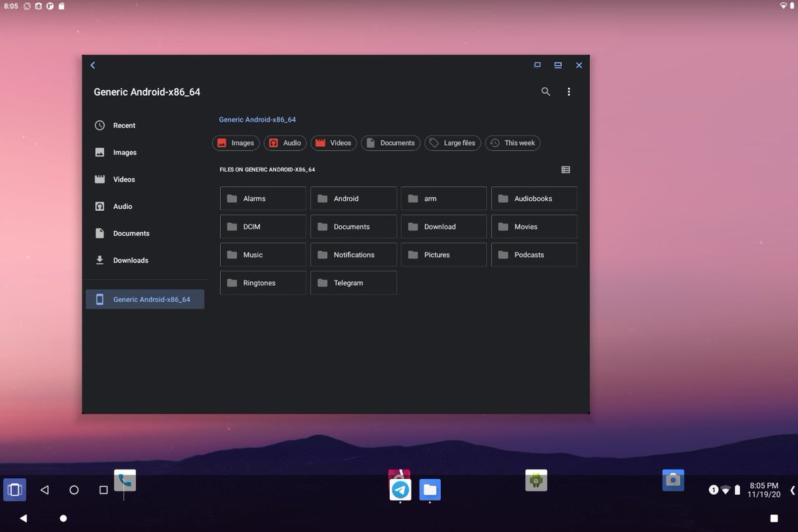Viewport: 798px width, 532px height.
Task: Open the Documents folder in grid
Action: (x=354, y=226)
